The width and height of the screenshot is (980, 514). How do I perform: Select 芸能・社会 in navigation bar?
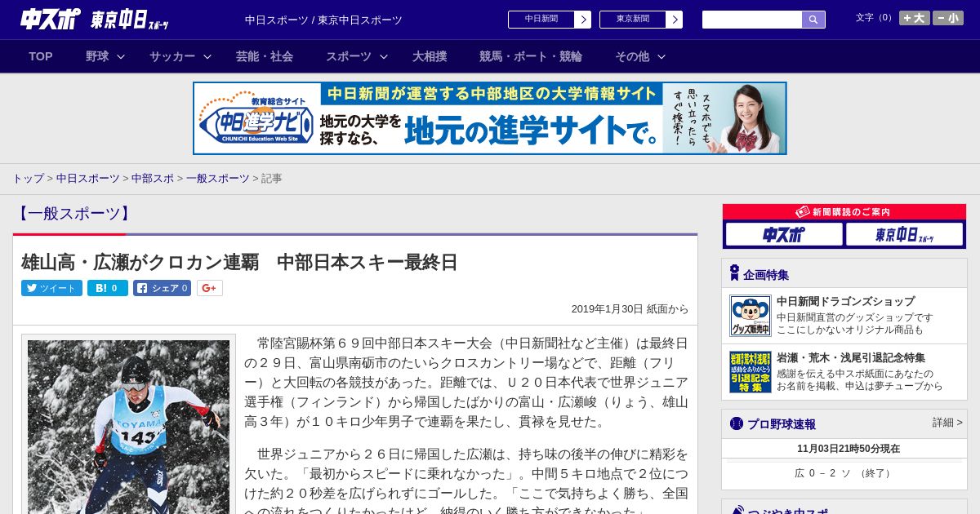[x=265, y=56]
